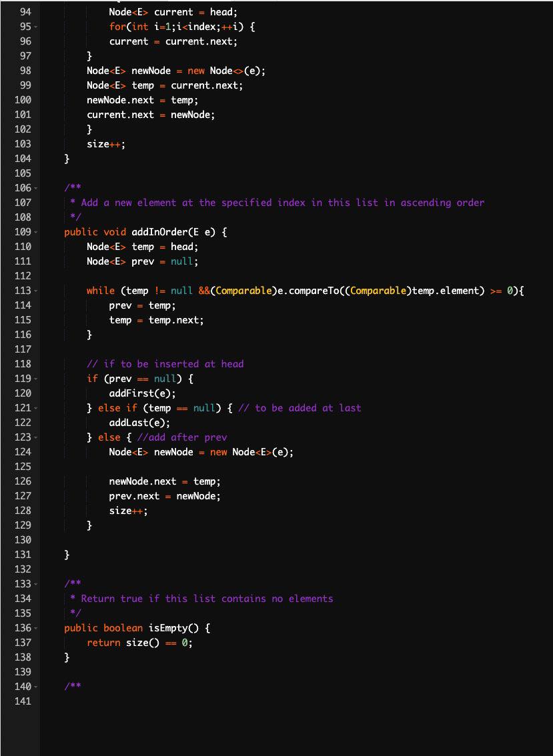Fold the comment starting at line 140
This screenshot has width=553, height=756.
(x=37, y=687)
